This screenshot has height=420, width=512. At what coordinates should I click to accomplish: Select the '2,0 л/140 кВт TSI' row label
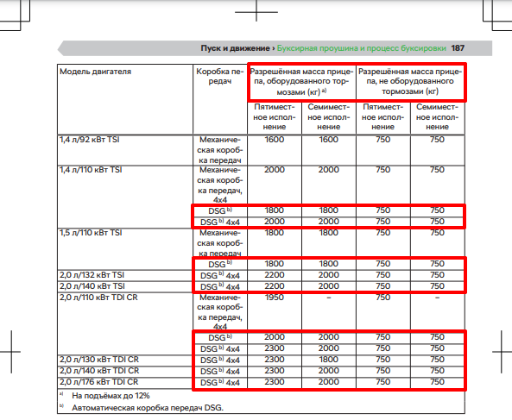click(x=92, y=286)
